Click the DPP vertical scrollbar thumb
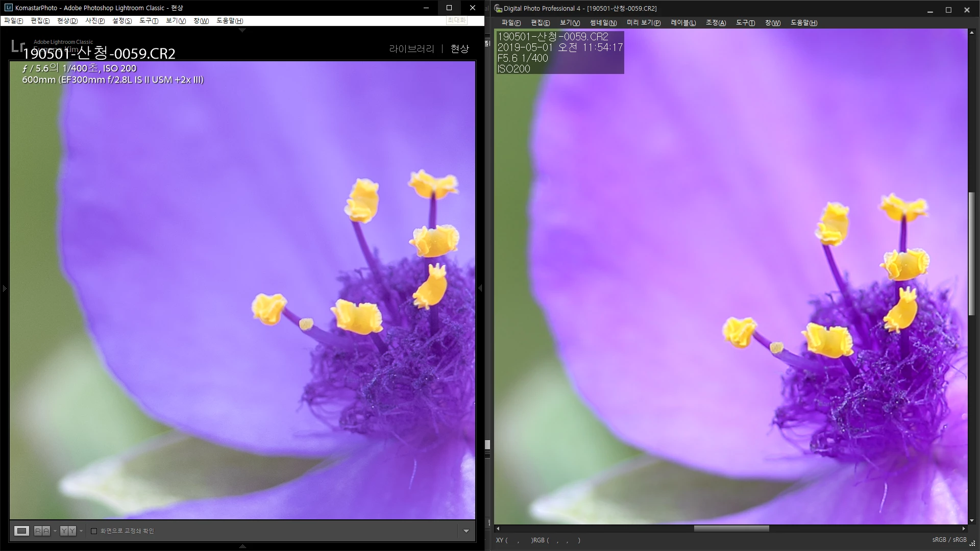 (x=971, y=254)
